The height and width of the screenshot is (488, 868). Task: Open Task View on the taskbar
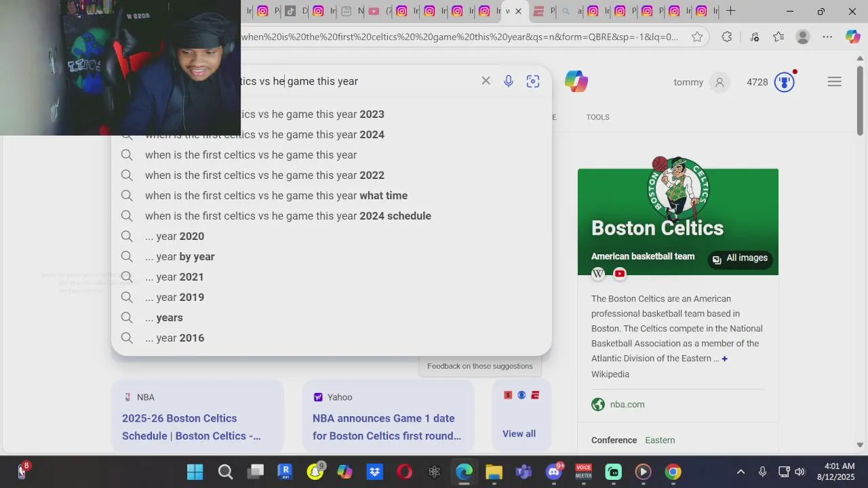(255, 472)
